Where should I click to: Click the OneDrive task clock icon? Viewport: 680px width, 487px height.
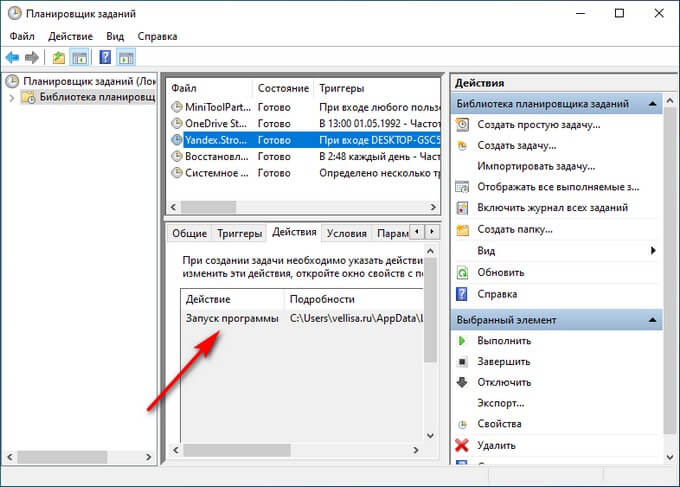pos(177,123)
